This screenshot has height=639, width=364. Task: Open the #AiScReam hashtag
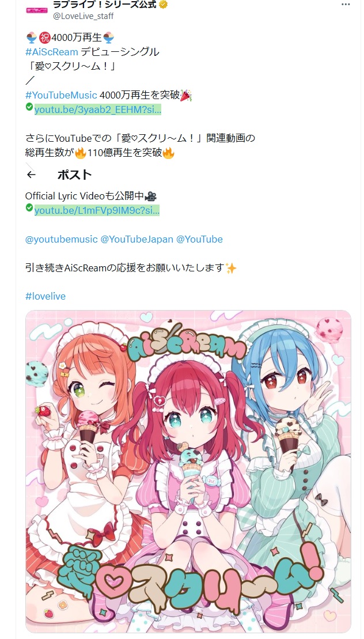pyautogui.click(x=52, y=52)
